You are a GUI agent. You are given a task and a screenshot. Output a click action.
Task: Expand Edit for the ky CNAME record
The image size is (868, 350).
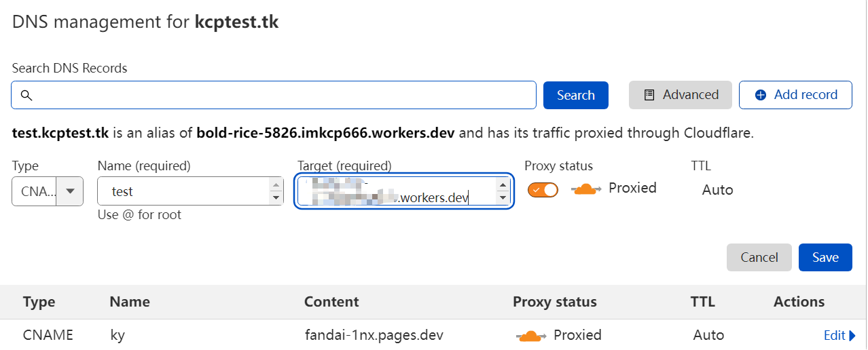[839, 335]
